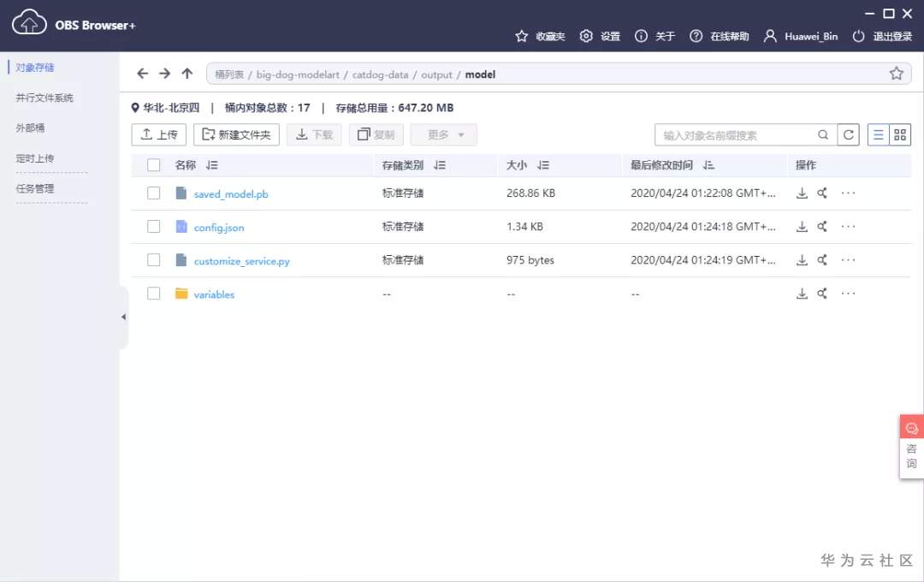Open config.json file link
924x582 pixels.
click(x=219, y=228)
